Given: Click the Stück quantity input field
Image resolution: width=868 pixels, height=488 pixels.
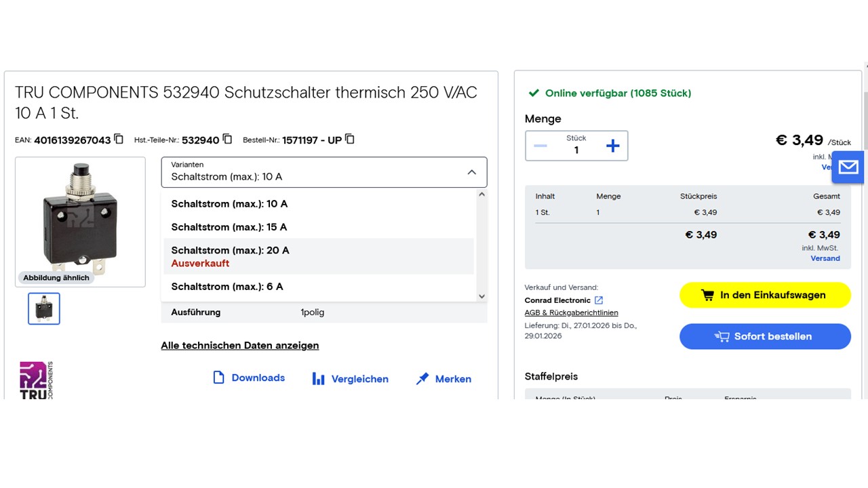Looking at the screenshot, I should point(576,150).
